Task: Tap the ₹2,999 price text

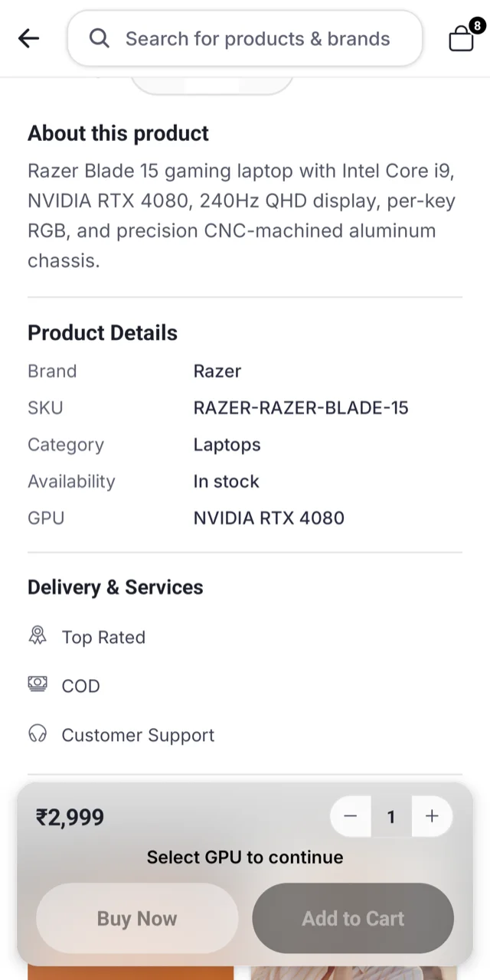Action: [x=70, y=817]
